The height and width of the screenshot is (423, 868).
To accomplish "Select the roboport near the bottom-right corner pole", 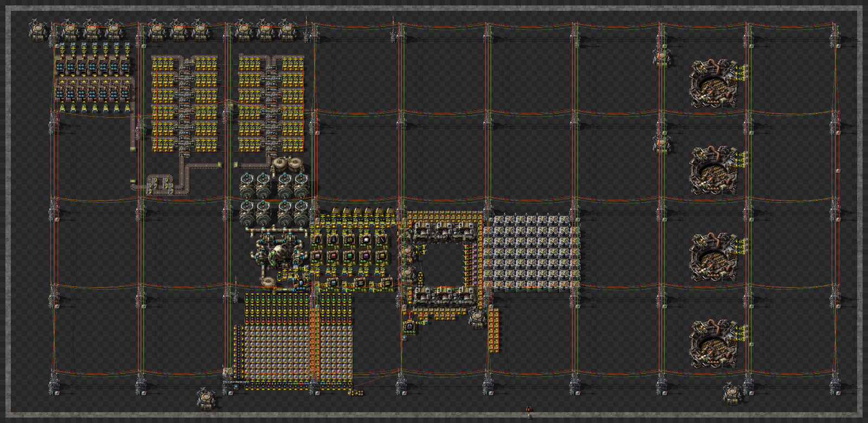I will (732, 393).
